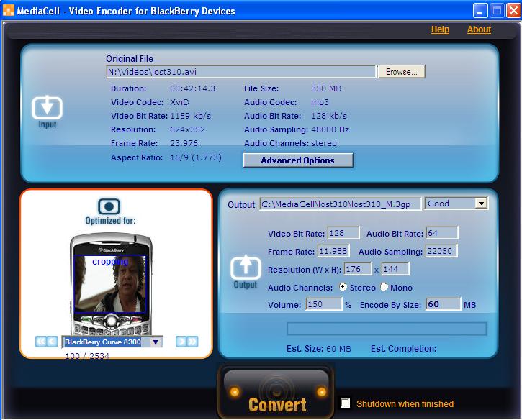Edit the Video Bit Rate field
This screenshot has height=420, width=522.
343,233
